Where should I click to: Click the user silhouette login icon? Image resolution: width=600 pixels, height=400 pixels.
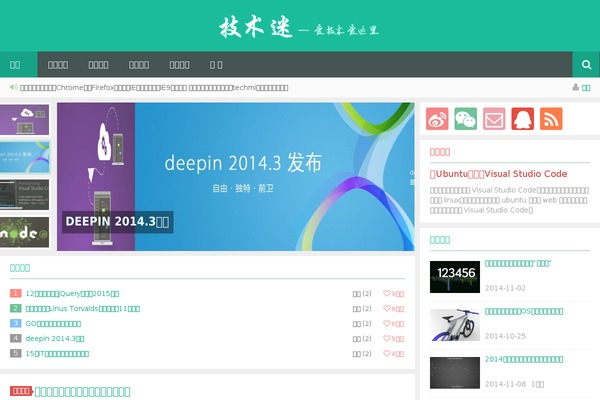[x=575, y=87]
